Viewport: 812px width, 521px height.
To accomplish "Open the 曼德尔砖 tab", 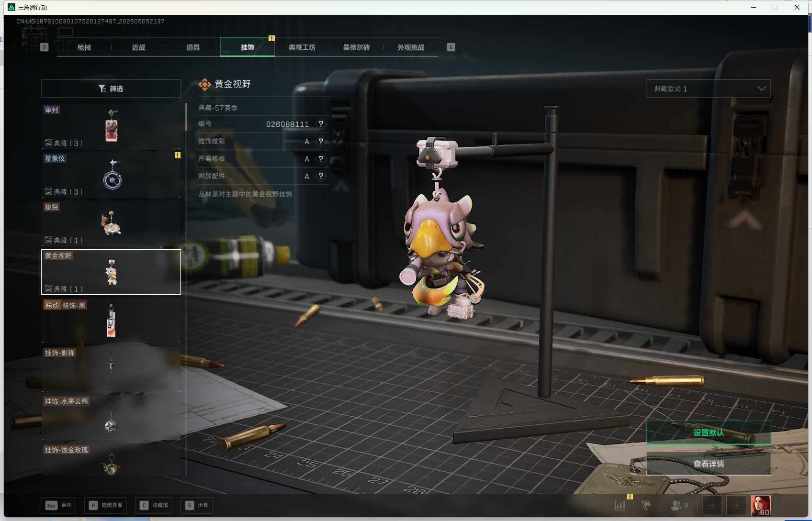I will (x=356, y=47).
